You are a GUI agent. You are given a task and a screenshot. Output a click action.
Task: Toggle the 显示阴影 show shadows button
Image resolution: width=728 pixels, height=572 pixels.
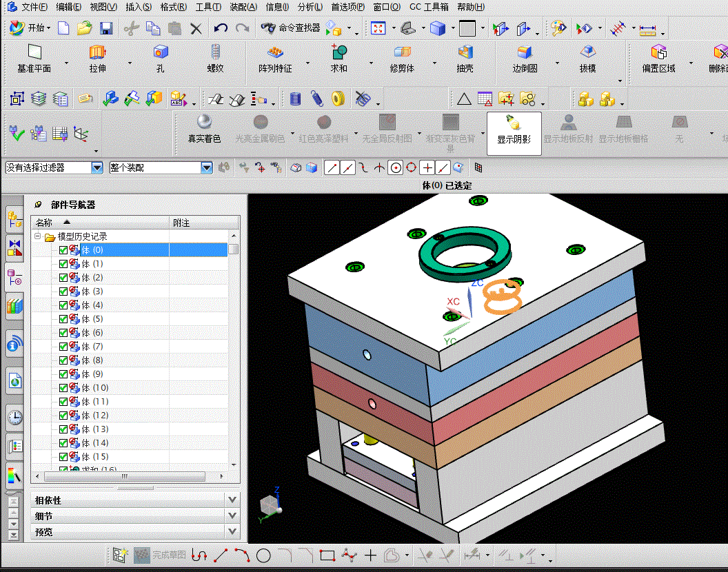514,133
